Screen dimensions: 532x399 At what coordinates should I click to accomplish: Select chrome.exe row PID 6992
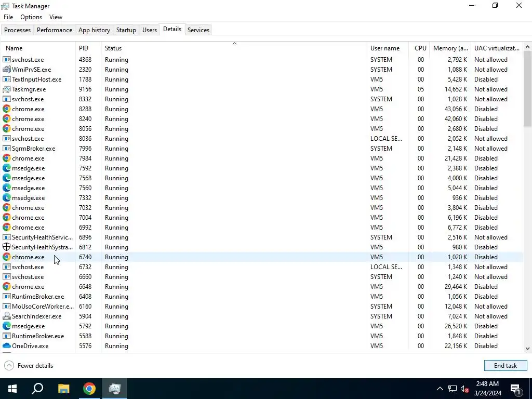pos(262,228)
